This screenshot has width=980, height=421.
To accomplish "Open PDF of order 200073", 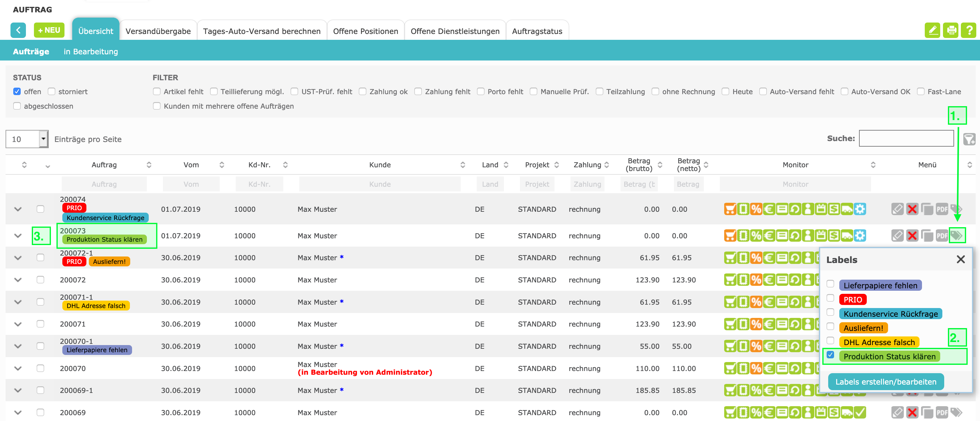I will (941, 236).
